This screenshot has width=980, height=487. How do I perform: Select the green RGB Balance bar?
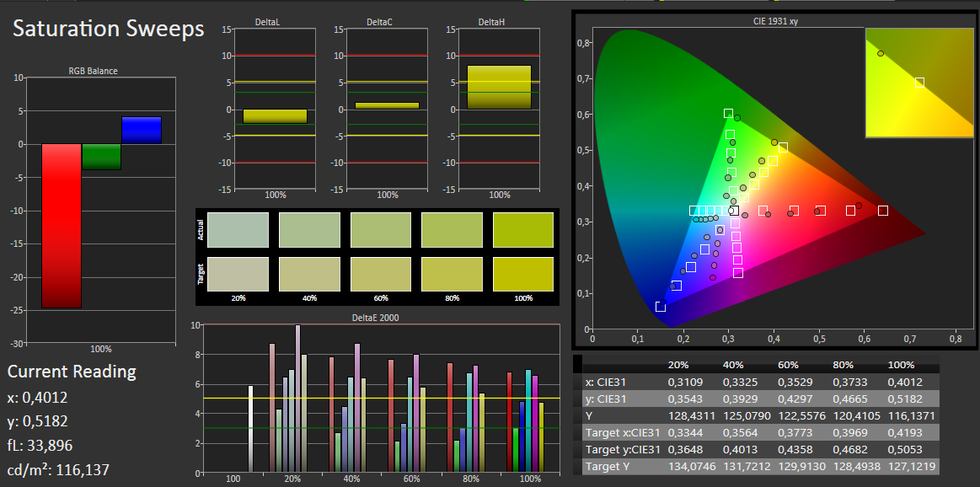(x=101, y=156)
